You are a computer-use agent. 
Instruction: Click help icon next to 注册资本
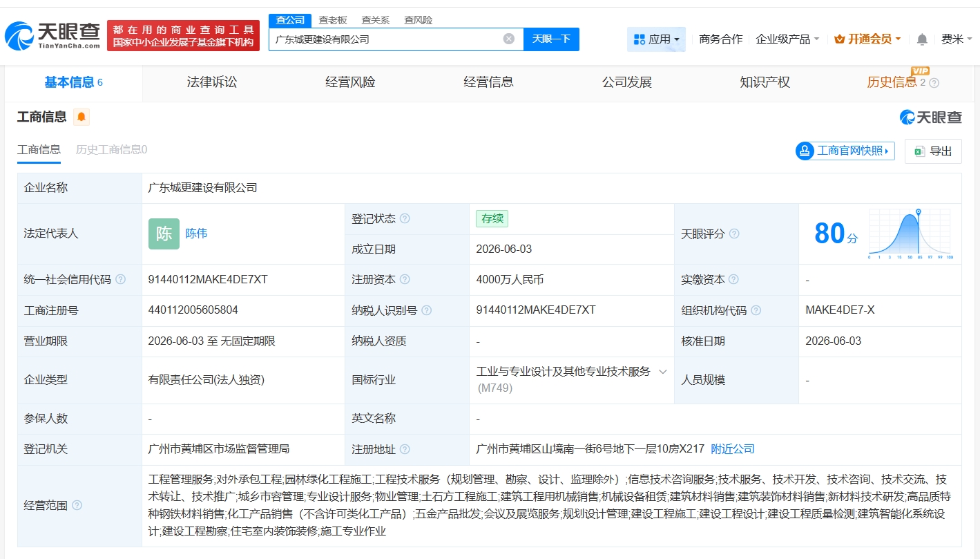click(405, 279)
